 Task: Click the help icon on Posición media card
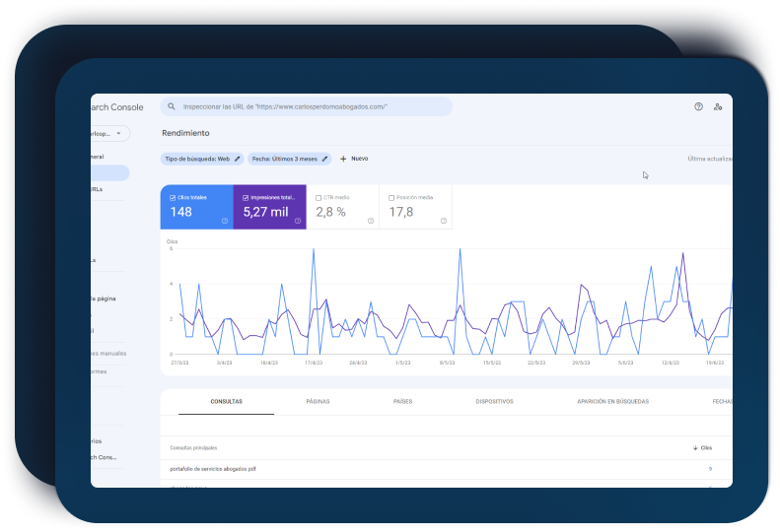click(444, 221)
